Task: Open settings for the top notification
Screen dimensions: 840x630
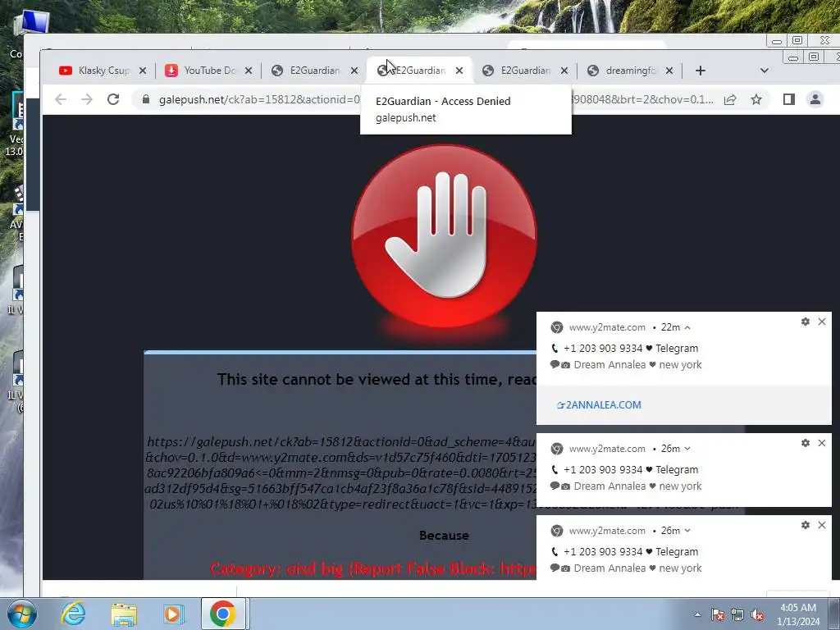Action: tap(806, 322)
